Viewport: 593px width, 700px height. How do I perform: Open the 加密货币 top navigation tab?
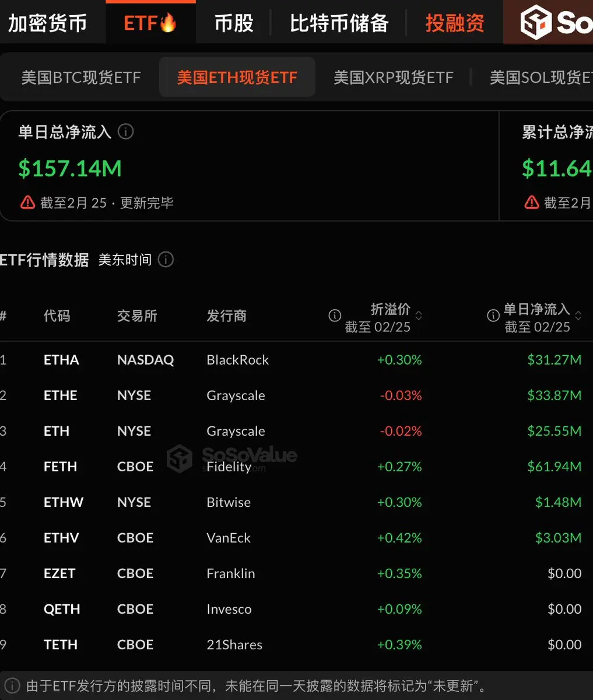point(47,23)
